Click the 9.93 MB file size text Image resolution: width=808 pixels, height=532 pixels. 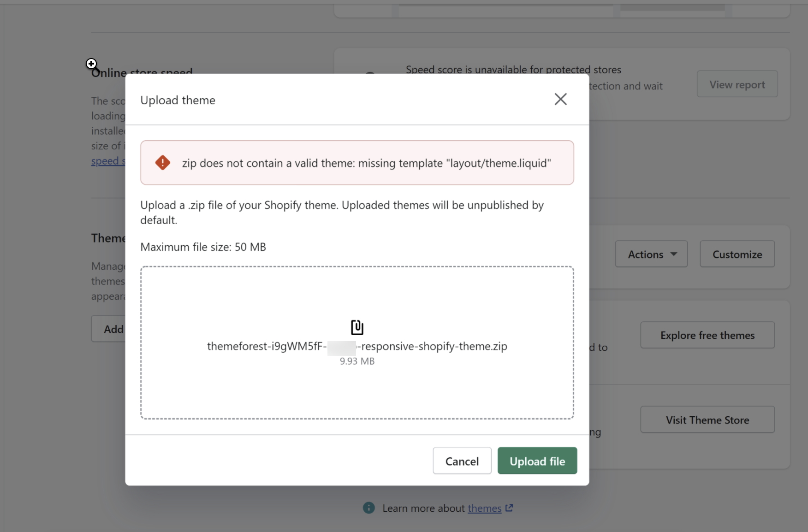coord(357,361)
